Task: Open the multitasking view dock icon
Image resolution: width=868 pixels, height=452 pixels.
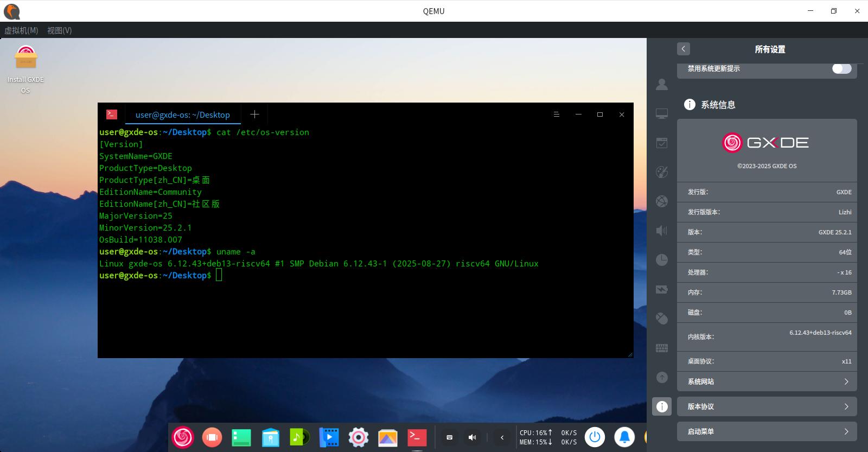Action: click(x=212, y=437)
